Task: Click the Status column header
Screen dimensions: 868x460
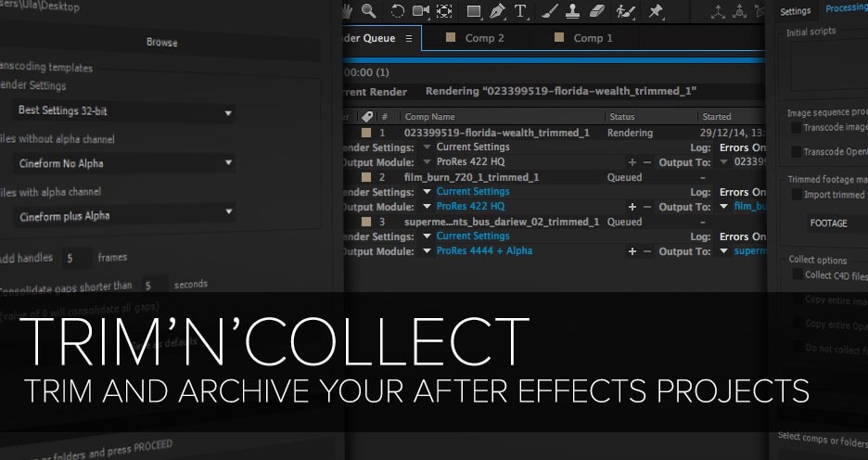Action: pyautogui.click(x=621, y=117)
